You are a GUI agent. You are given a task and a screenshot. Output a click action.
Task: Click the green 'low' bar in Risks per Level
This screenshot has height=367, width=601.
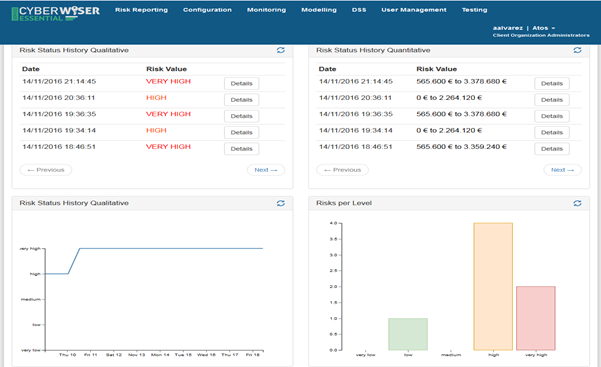click(408, 334)
